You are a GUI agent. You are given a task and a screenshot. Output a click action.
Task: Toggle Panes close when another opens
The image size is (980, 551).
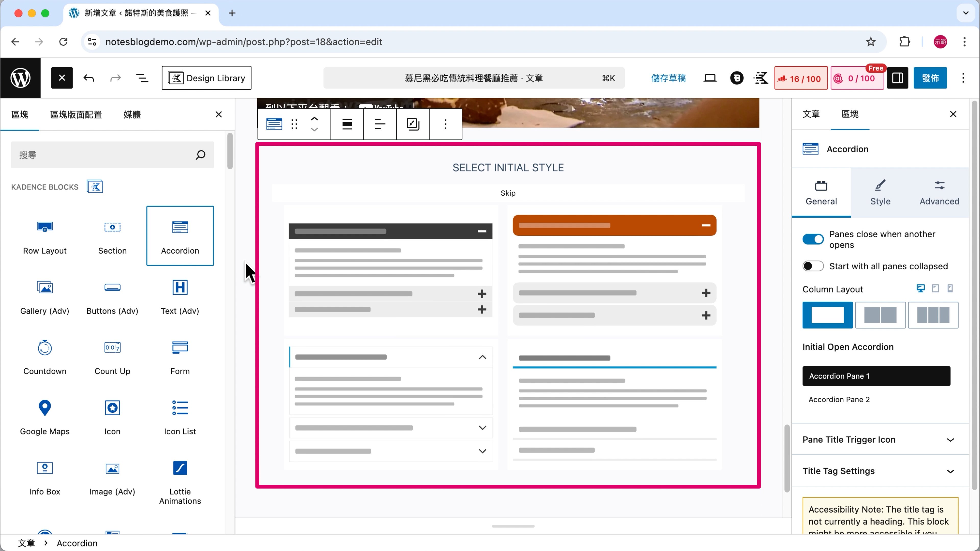click(813, 239)
